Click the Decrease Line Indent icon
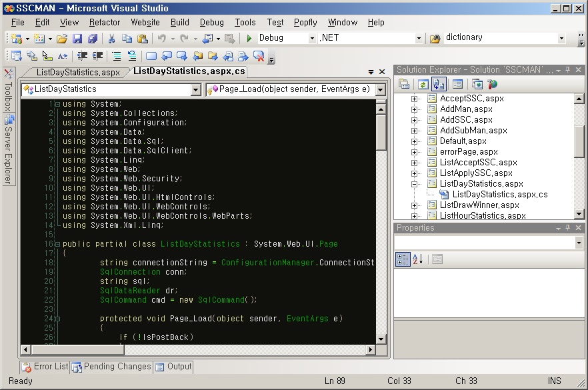This screenshot has width=588, height=390. (82, 56)
